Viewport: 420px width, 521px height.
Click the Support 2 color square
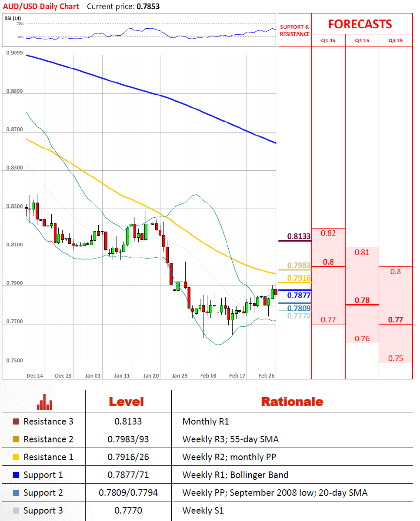coord(16,493)
